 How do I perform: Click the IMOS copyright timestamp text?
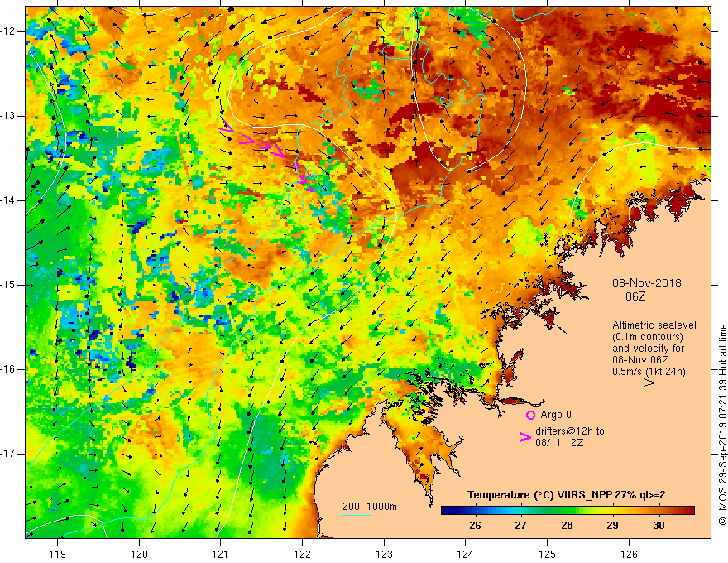pos(722,425)
